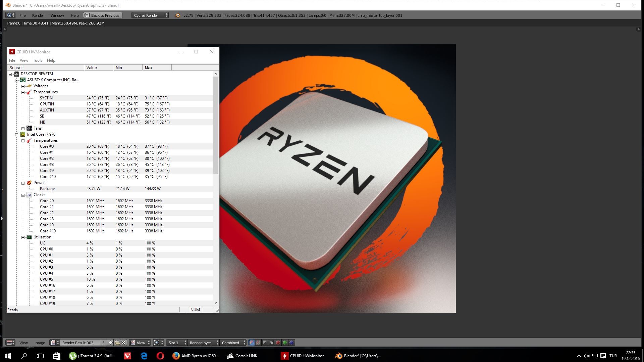
Task: Toggle fake user F button
Action: (x=103, y=343)
